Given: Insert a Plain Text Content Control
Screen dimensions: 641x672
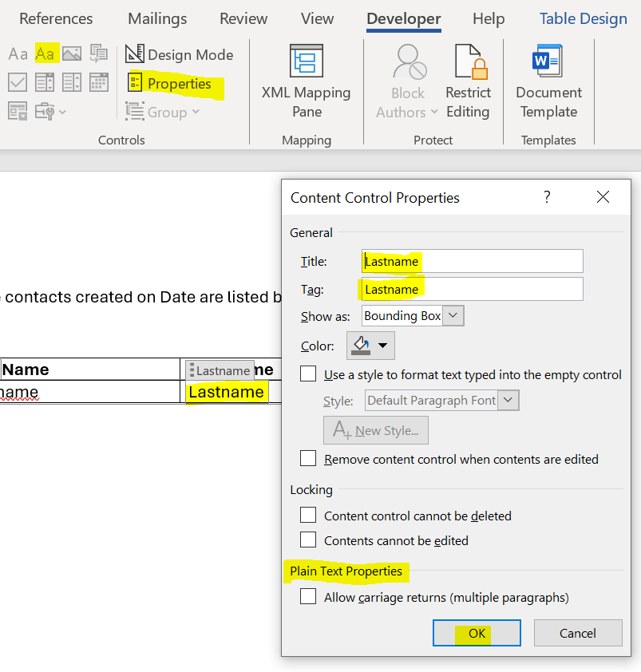Looking at the screenshot, I should (x=46, y=54).
